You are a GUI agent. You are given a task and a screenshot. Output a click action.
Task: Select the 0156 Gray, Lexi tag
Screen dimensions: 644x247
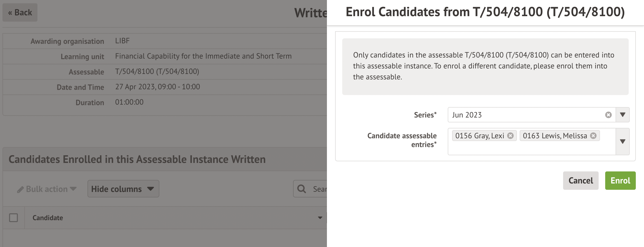(479, 136)
